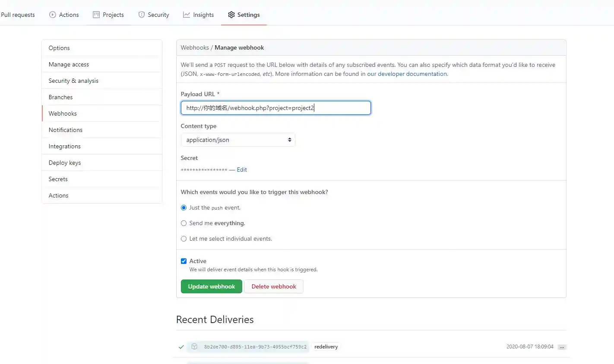Uncheck the Active checkbox
Screen dimensions: 614x364
tap(184, 261)
